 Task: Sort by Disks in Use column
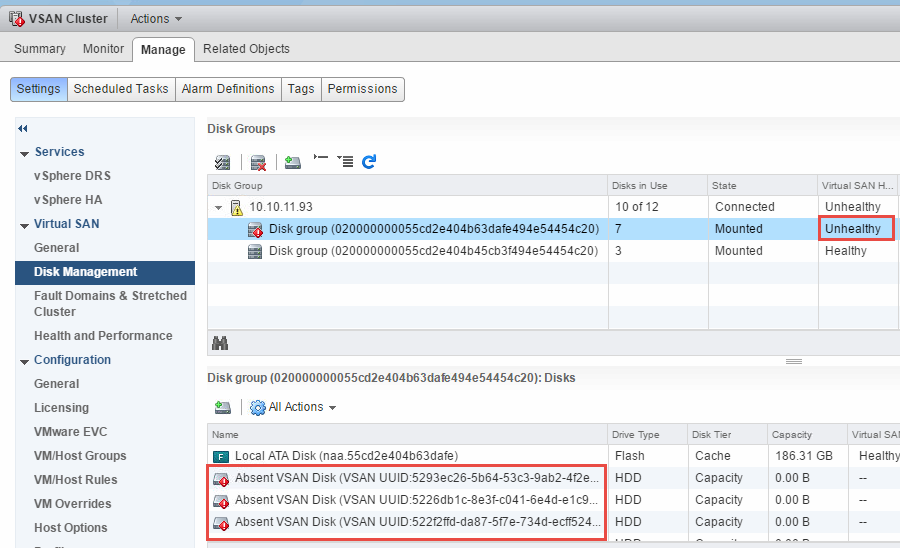(658, 185)
